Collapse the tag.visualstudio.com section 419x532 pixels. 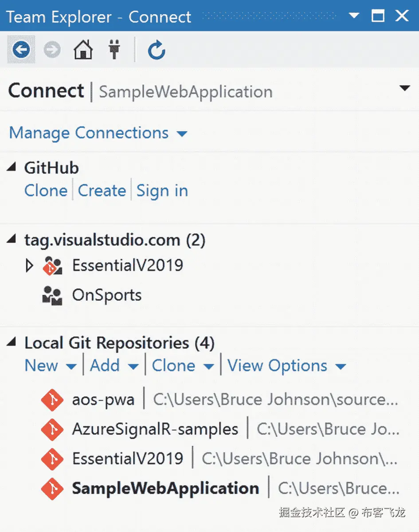click(x=12, y=240)
